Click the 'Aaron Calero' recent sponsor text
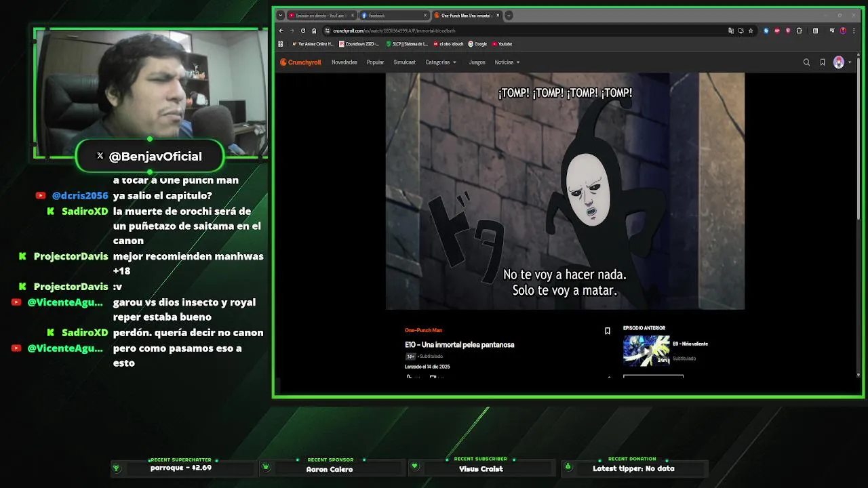 pyautogui.click(x=330, y=469)
